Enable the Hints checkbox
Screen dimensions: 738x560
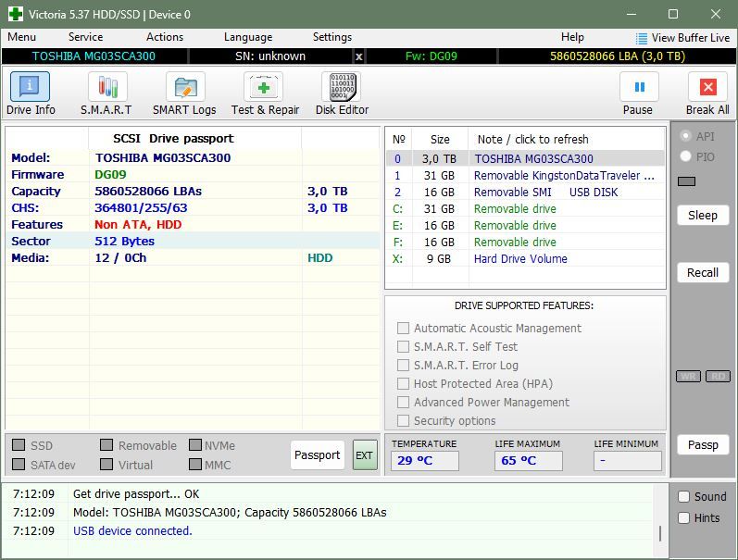(x=684, y=517)
